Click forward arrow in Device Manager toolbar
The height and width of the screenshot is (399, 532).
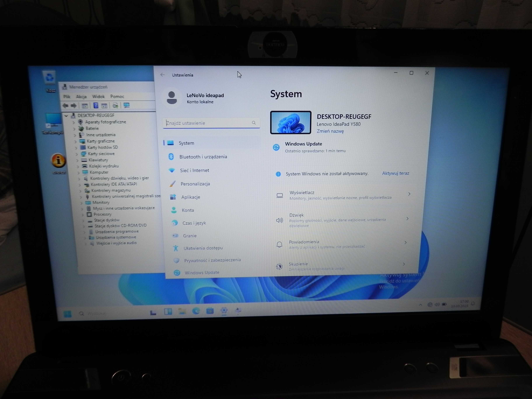(74, 106)
